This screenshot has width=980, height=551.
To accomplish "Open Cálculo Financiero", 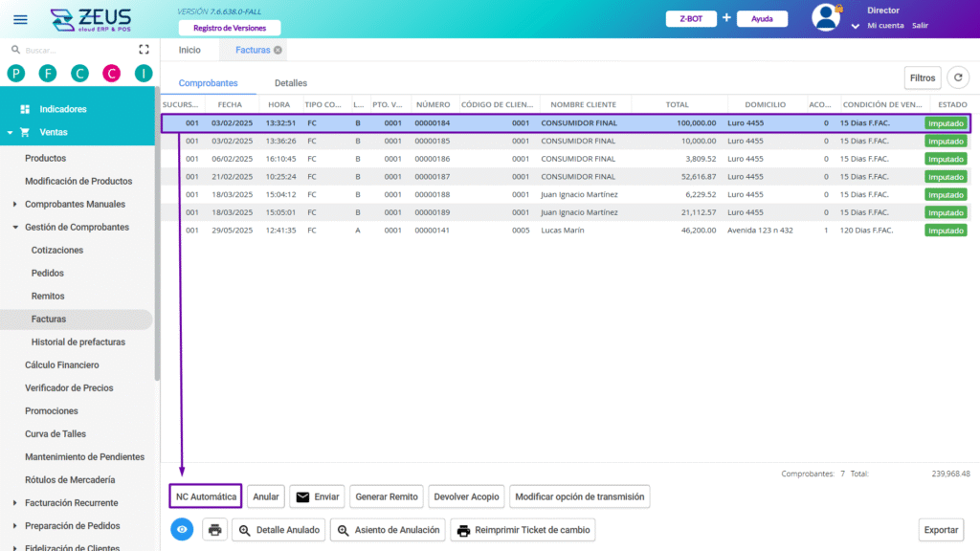I will [x=62, y=364].
